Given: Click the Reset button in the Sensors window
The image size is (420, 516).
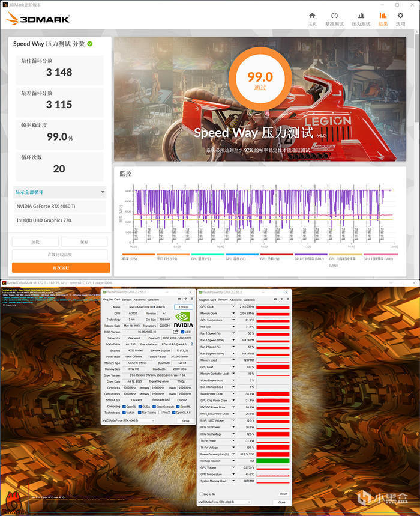Looking at the screenshot, I should coord(283,494).
